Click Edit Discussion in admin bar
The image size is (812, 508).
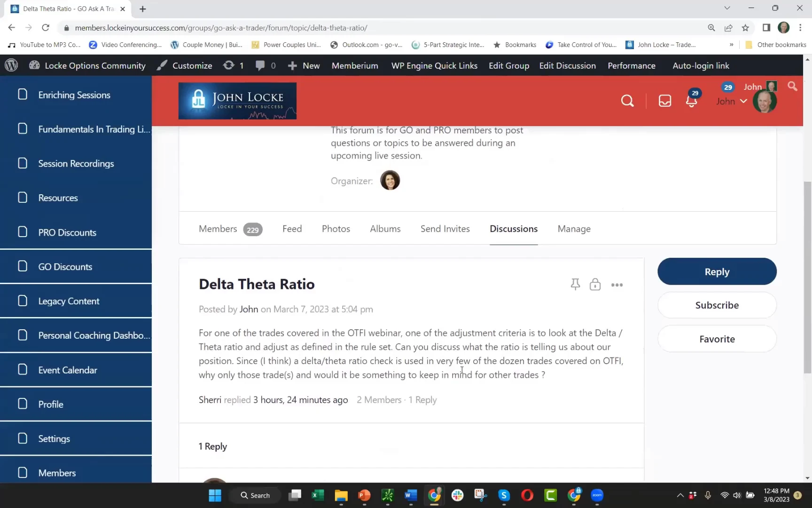coord(567,65)
